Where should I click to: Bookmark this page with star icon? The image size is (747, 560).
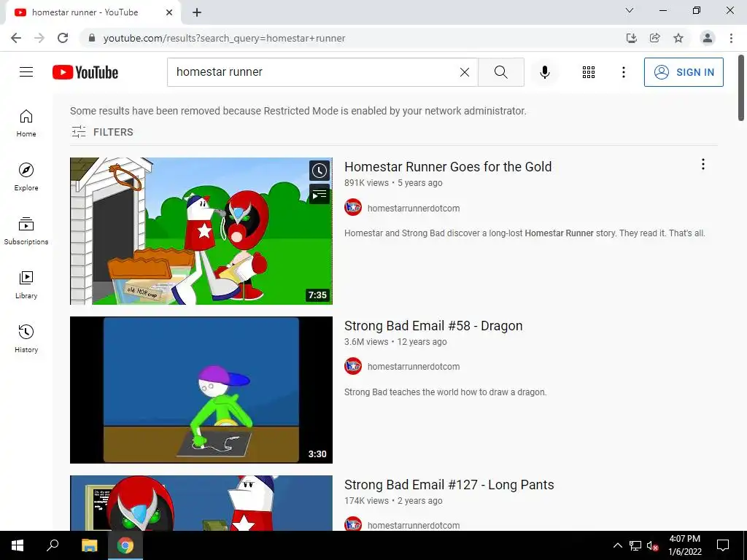tap(678, 38)
